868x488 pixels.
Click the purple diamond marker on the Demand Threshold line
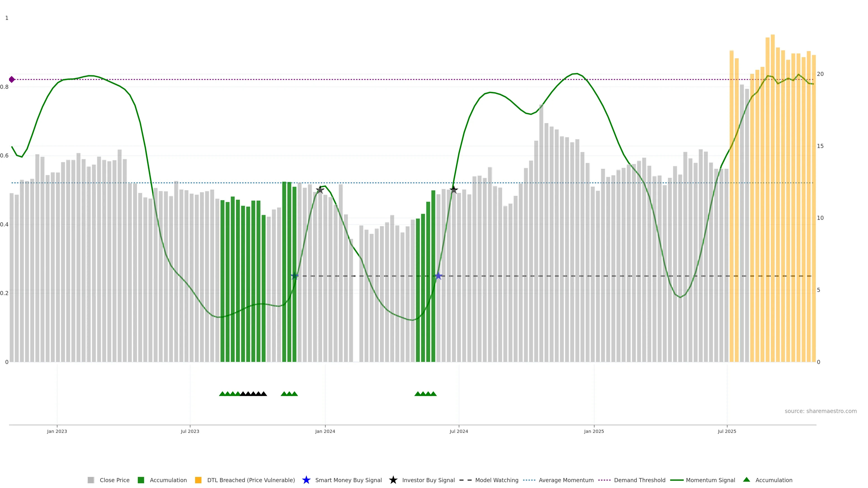point(12,80)
